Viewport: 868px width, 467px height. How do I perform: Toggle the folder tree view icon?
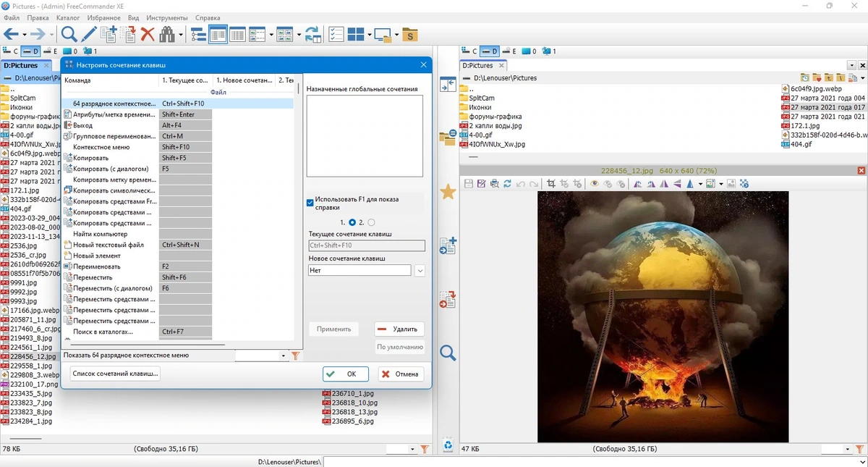pos(198,34)
